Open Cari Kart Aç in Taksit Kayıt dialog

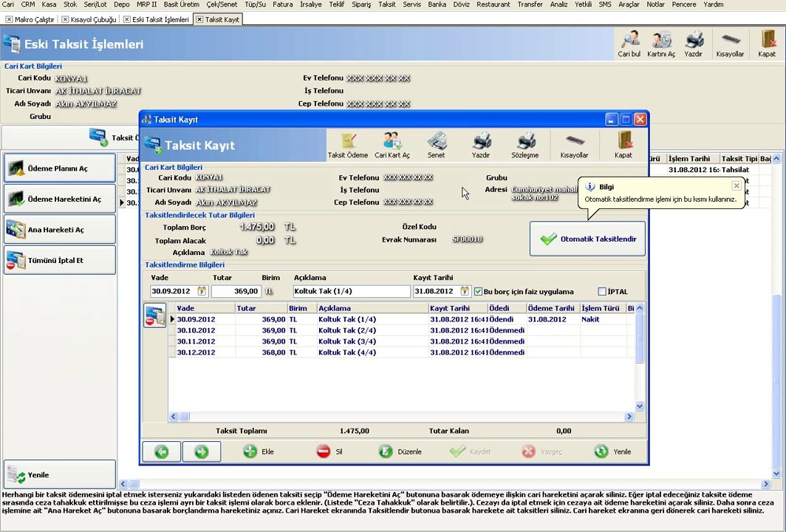(392, 146)
